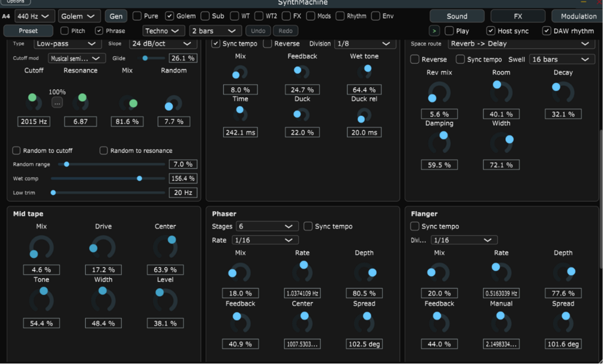Open the Phaser Stages dropdown

[x=267, y=226]
